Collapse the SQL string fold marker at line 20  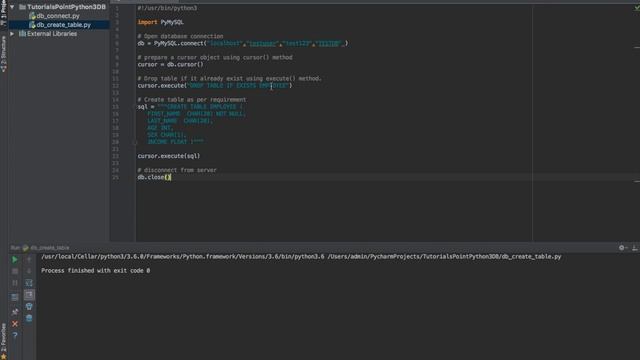pyautogui.click(x=134, y=142)
